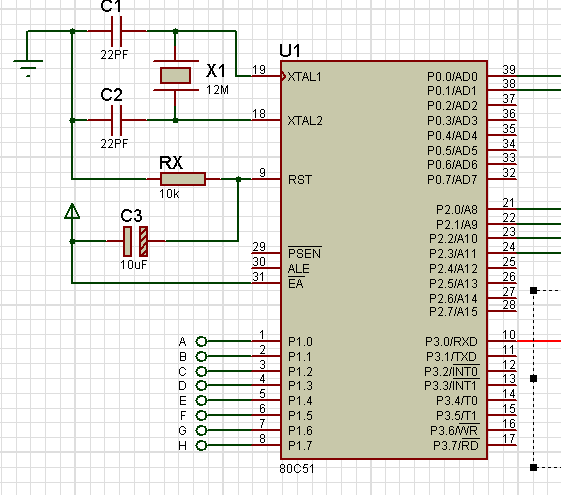
Task: Select the RST pin 9 wire junction
Action: [239, 179]
